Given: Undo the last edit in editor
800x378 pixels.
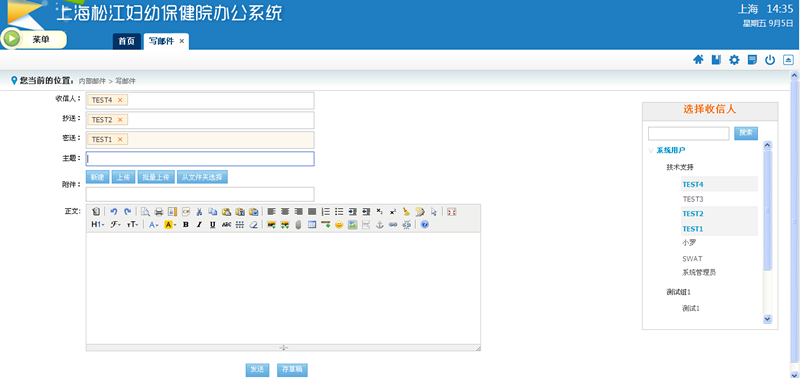Looking at the screenshot, I should pyautogui.click(x=114, y=212).
